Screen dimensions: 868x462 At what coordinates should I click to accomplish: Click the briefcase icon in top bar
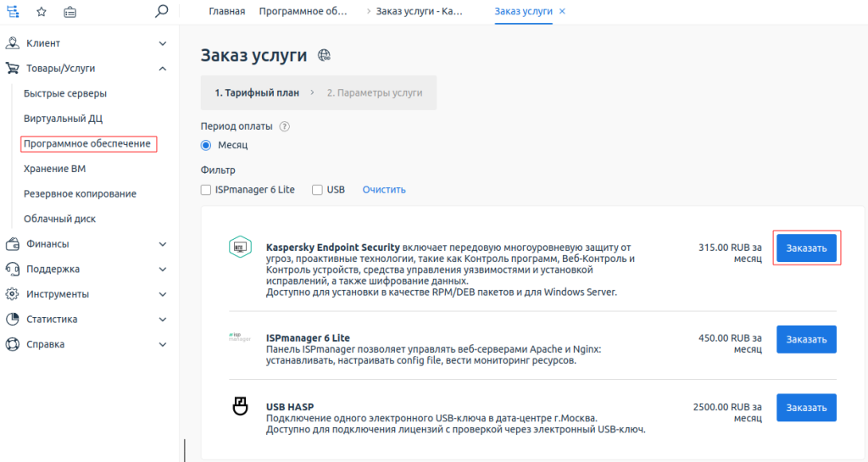[70, 12]
